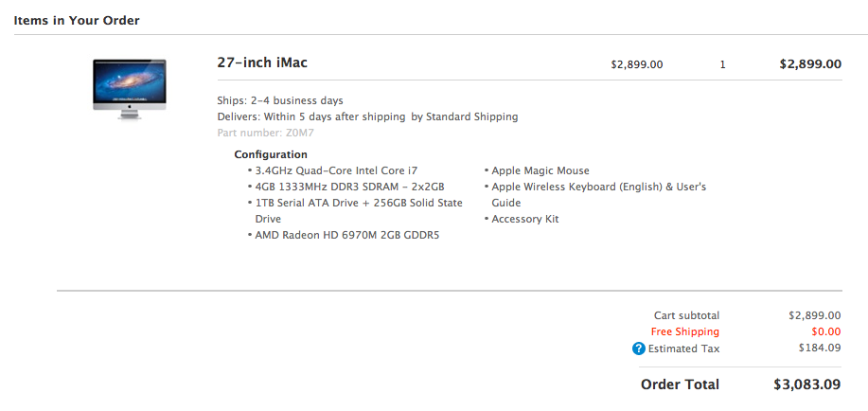Click the Estimated Tax label
The image size is (868, 411).
pyautogui.click(x=683, y=348)
